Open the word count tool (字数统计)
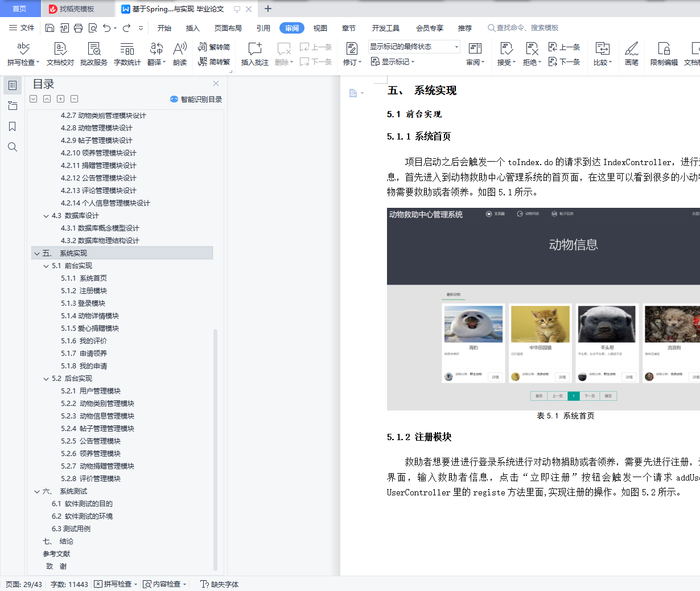Screen dimensions: 700x591 click(127, 54)
